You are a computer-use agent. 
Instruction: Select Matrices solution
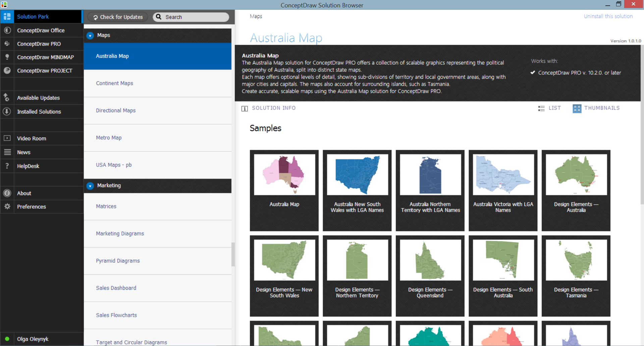[x=158, y=206]
